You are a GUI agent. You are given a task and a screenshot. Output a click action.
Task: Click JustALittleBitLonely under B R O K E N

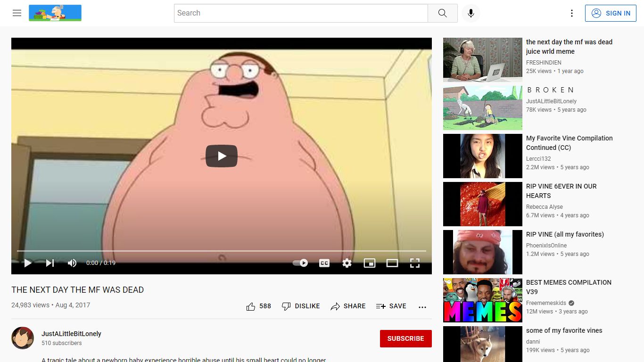[x=551, y=101]
